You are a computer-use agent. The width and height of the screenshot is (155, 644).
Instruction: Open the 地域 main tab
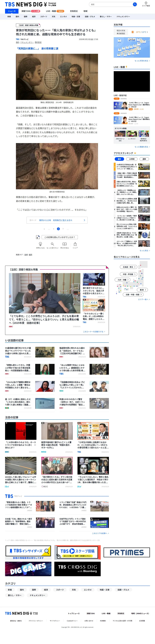[x=85, y=11]
